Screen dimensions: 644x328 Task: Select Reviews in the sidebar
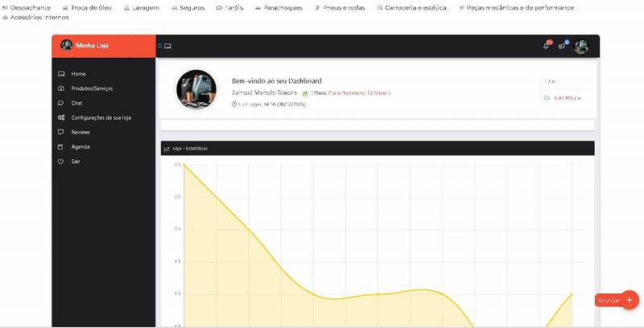80,132
